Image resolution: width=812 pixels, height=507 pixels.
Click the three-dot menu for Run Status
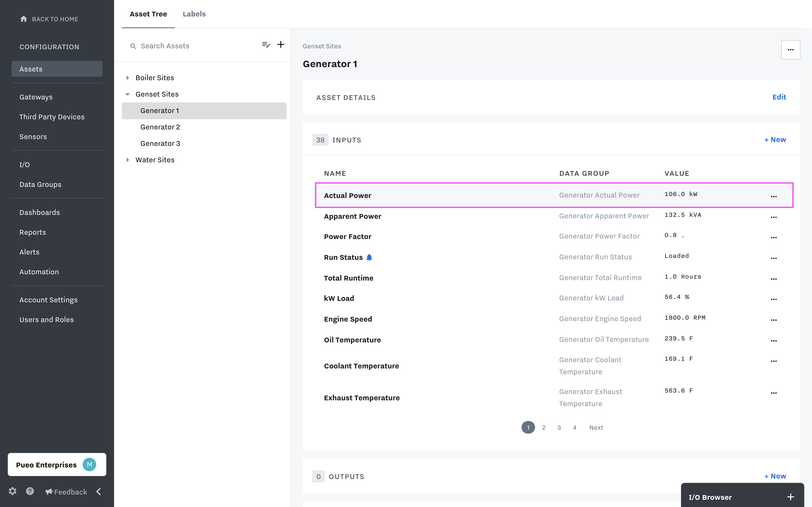(x=774, y=257)
